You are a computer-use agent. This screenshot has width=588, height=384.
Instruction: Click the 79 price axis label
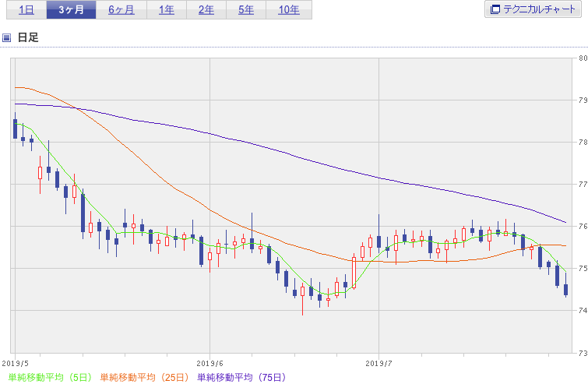coord(583,100)
